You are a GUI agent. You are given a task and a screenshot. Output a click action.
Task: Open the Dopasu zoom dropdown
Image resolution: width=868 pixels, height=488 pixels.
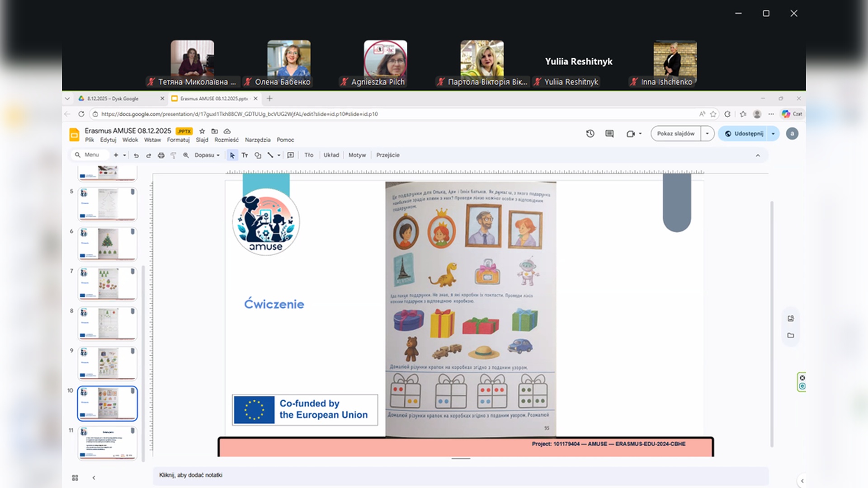(x=207, y=155)
